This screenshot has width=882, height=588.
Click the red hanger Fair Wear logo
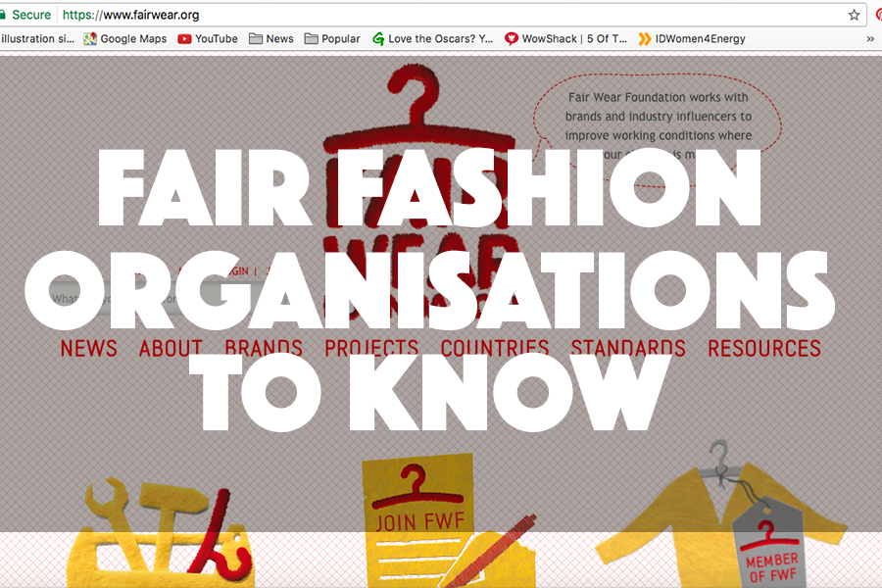419,191
